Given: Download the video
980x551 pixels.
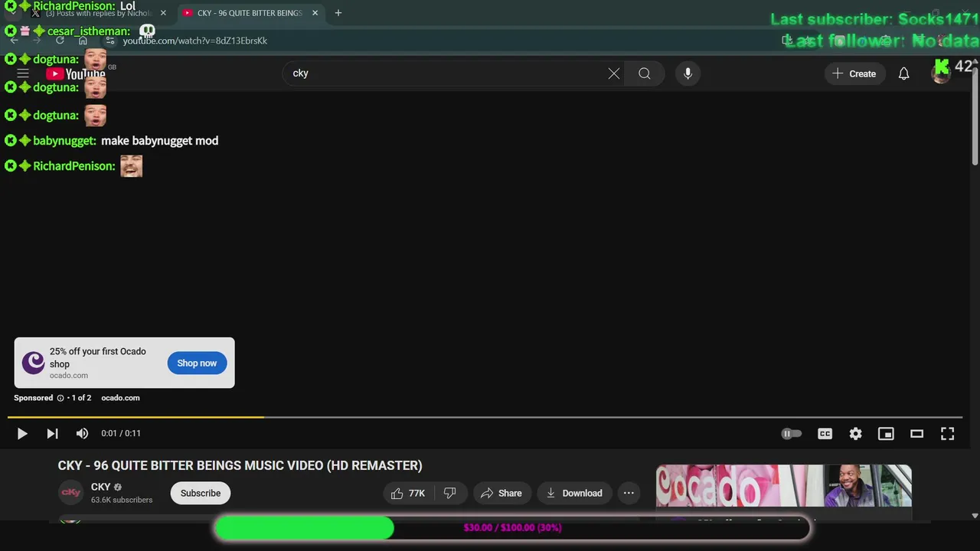Looking at the screenshot, I should click(x=574, y=493).
